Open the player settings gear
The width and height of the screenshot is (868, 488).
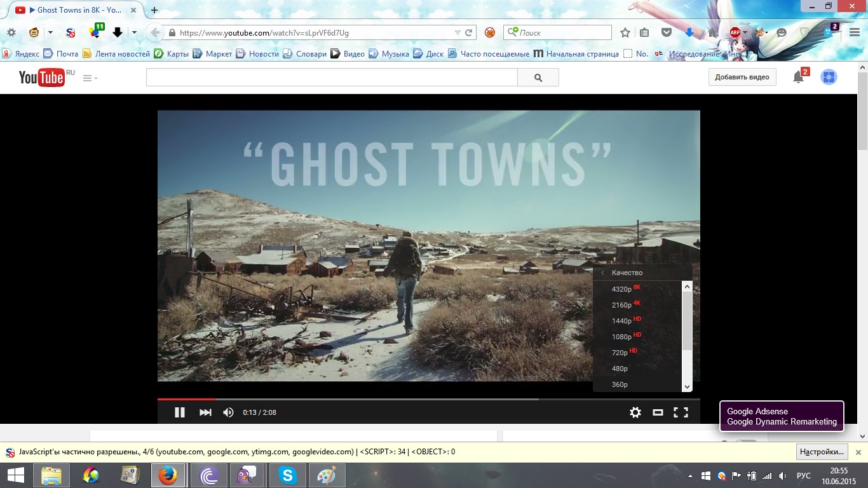pos(635,412)
